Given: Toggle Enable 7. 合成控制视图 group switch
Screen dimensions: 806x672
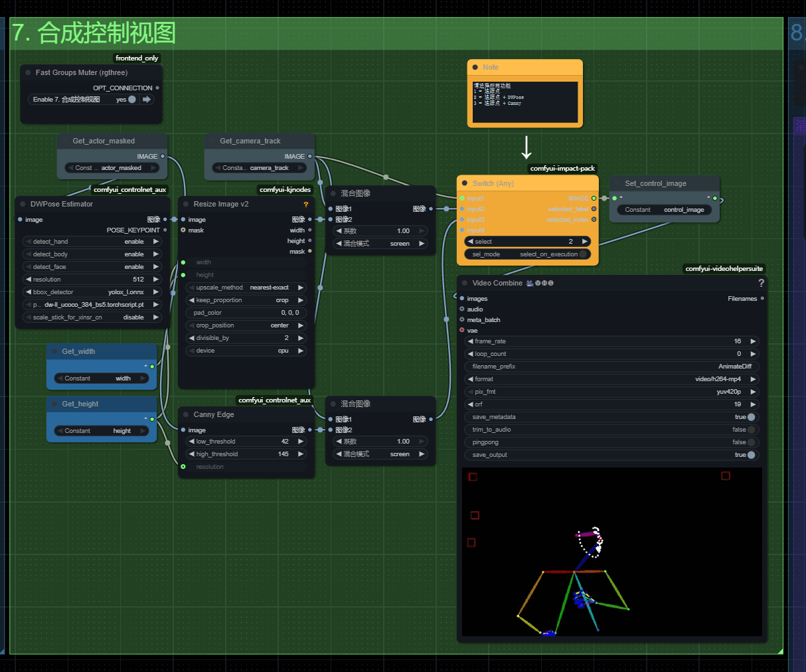Looking at the screenshot, I should point(131,100).
